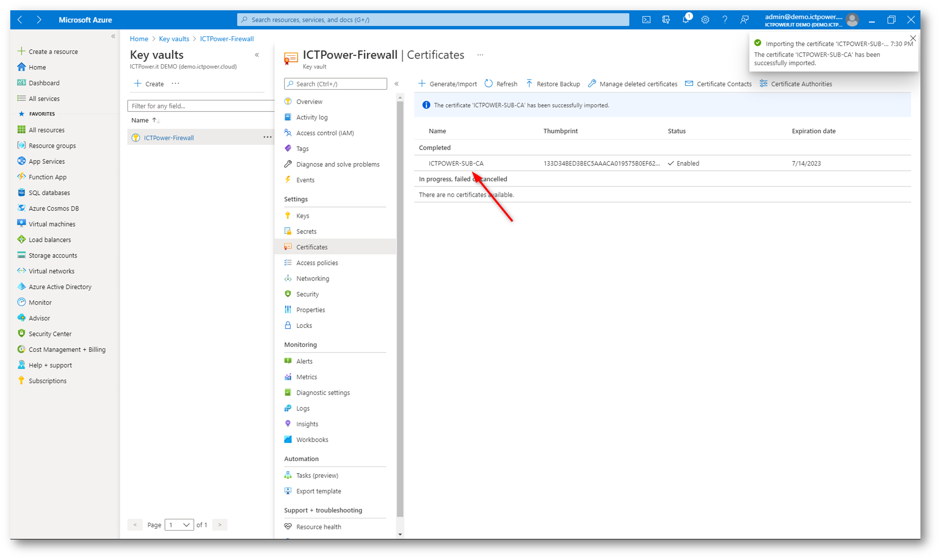Click the Load balancers icon
The height and width of the screenshot is (560, 941).
tap(21, 239)
